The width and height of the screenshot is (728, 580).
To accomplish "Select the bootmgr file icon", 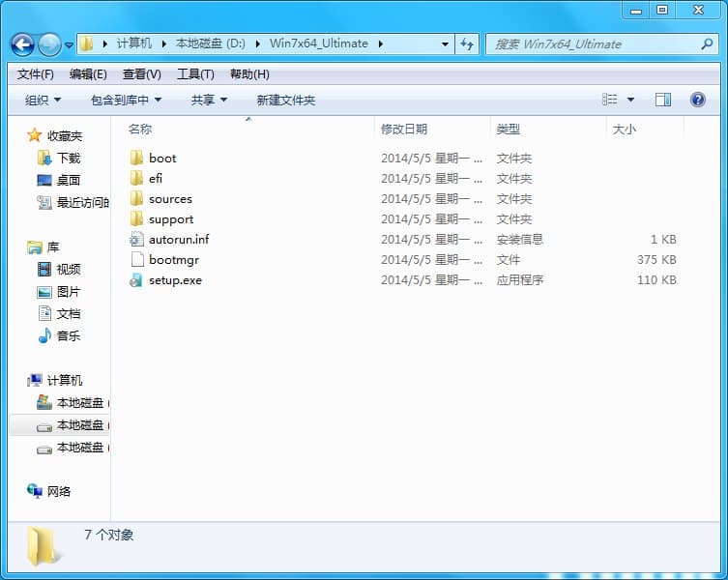I will (137, 260).
